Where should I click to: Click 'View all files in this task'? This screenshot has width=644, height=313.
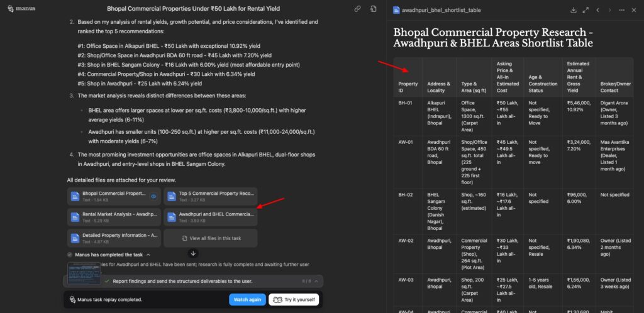pyautogui.click(x=210, y=238)
